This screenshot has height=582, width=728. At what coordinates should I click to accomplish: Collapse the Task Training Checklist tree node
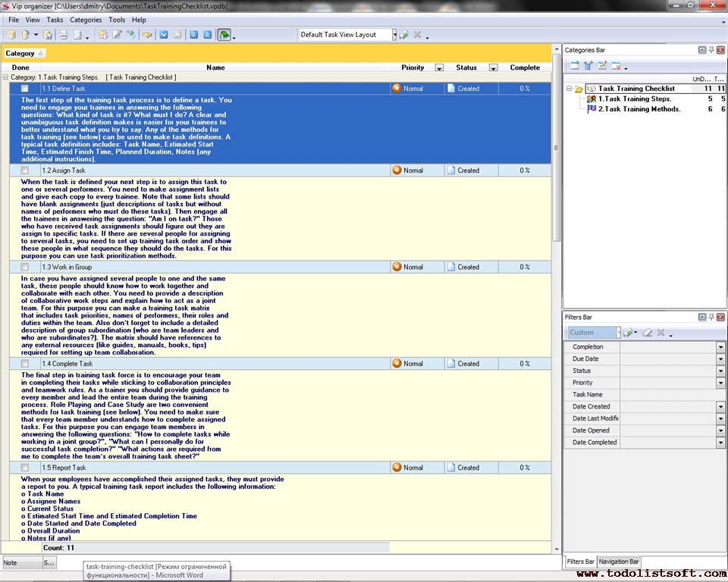point(569,89)
